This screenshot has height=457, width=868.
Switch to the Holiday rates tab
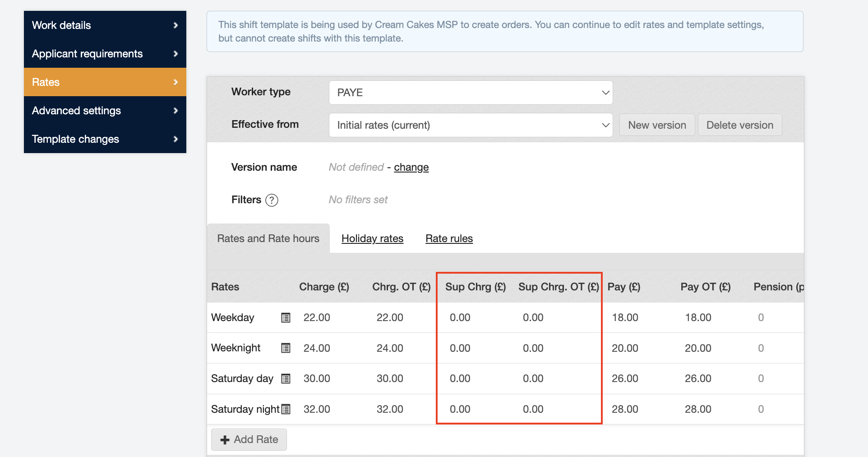(372, 238)
